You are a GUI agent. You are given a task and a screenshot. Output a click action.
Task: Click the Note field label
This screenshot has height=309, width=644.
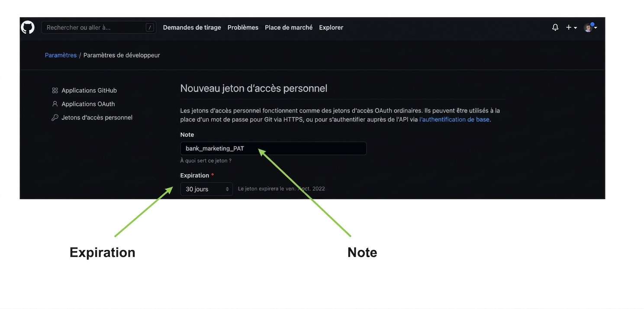click(187, 135)
